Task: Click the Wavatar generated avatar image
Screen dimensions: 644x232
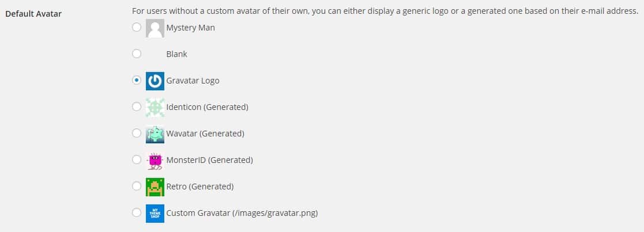Action: coord(155,134)
